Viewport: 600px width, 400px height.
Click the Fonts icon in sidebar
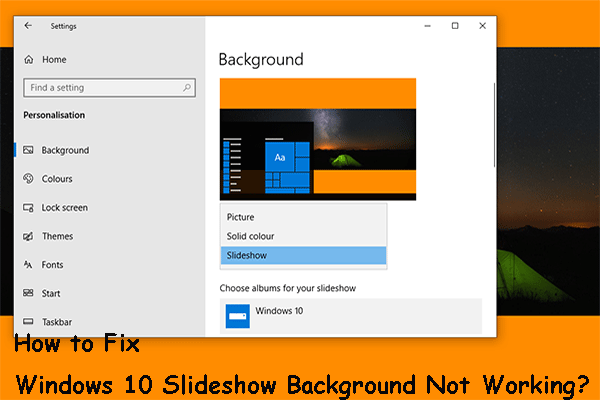click(x=27, y=265)
